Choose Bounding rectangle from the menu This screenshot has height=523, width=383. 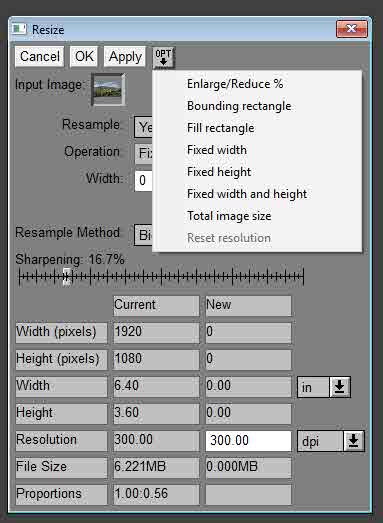click(239, 106)
